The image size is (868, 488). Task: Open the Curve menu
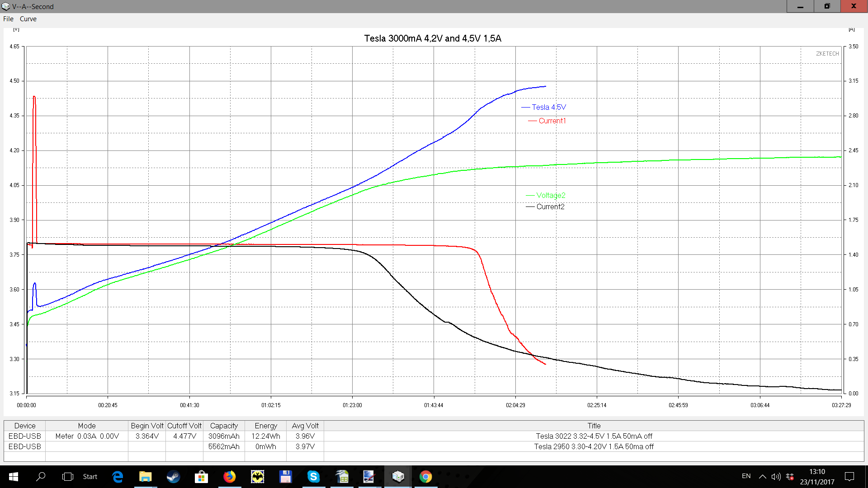tap(28, 19)
